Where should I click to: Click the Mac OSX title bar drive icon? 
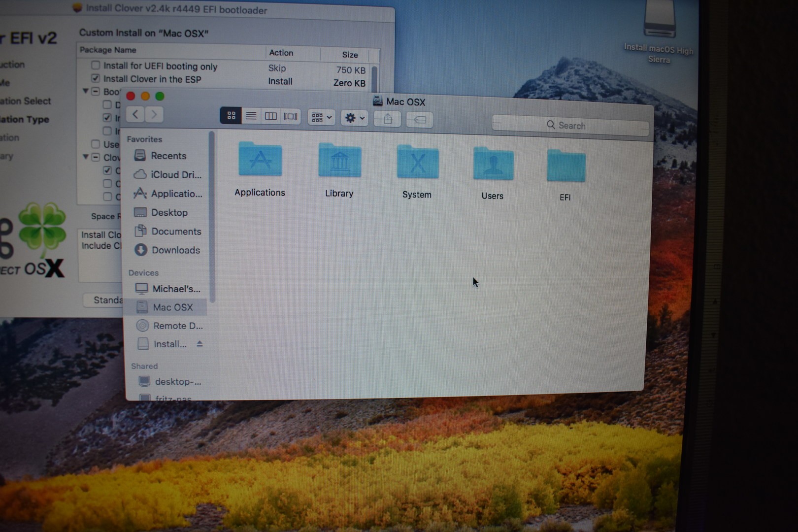pyautogui.click(x=378, y=101)
